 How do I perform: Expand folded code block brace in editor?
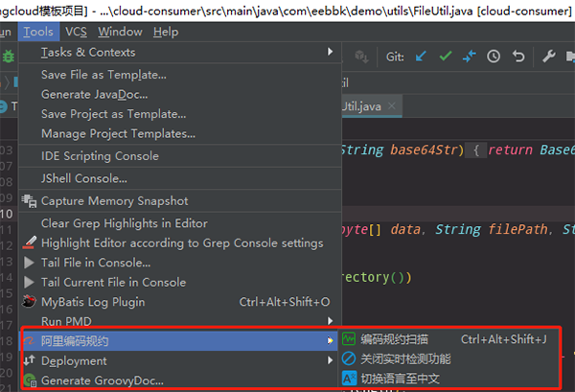[x=476, y=150]
